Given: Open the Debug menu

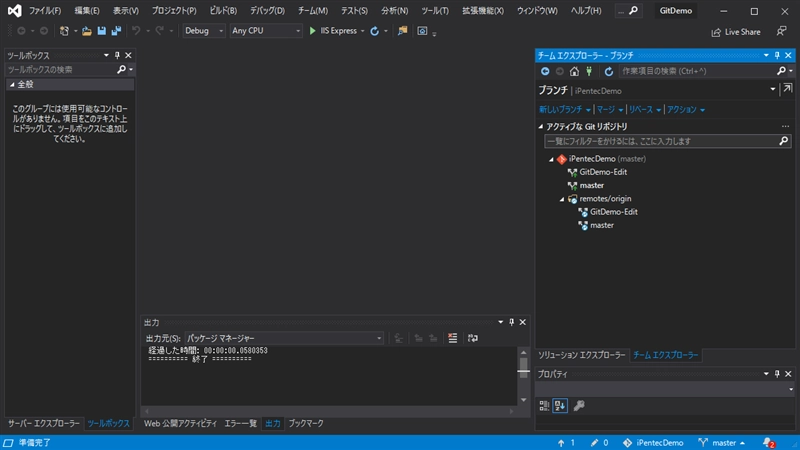Looking at the screenshot, I should [x=267, y=11].
